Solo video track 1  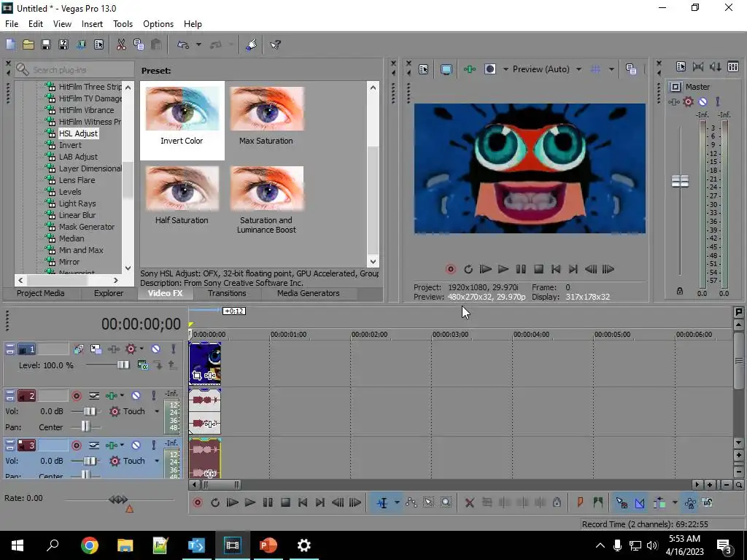click(173, 349)
